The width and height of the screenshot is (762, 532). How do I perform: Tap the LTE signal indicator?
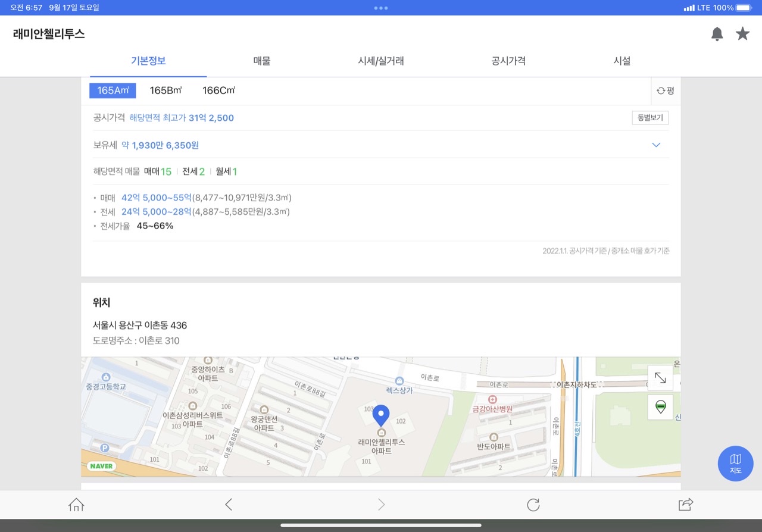click(x=697, y=8)
